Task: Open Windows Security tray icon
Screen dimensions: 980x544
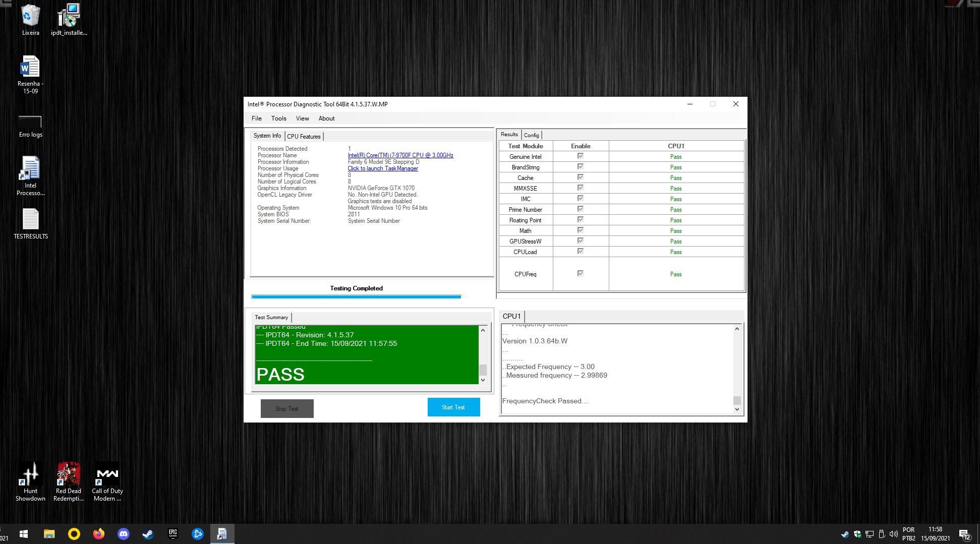Action: 857,534
